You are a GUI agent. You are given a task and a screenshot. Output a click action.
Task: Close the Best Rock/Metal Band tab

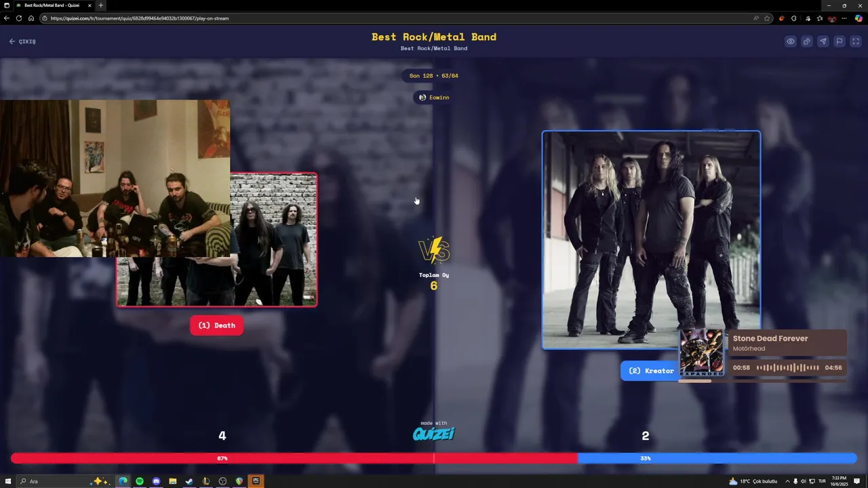[90, 5]
